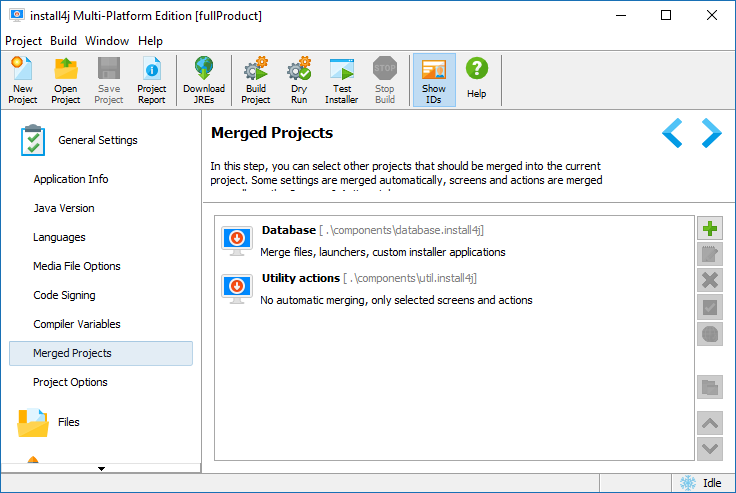This screenshot has height=493, width=736.
Task: Select Merged Projects step
Action: tap(101, 353)
